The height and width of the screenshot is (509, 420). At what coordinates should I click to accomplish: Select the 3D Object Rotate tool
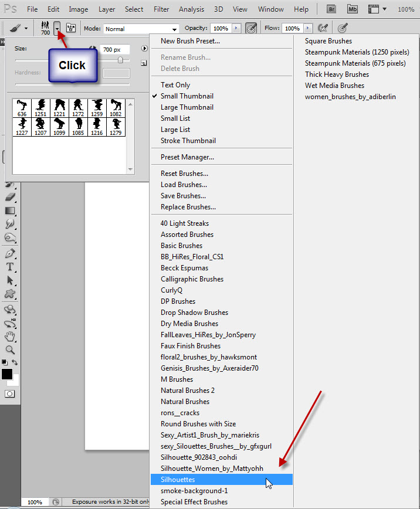pyautogui.click(x=10, y=310)
